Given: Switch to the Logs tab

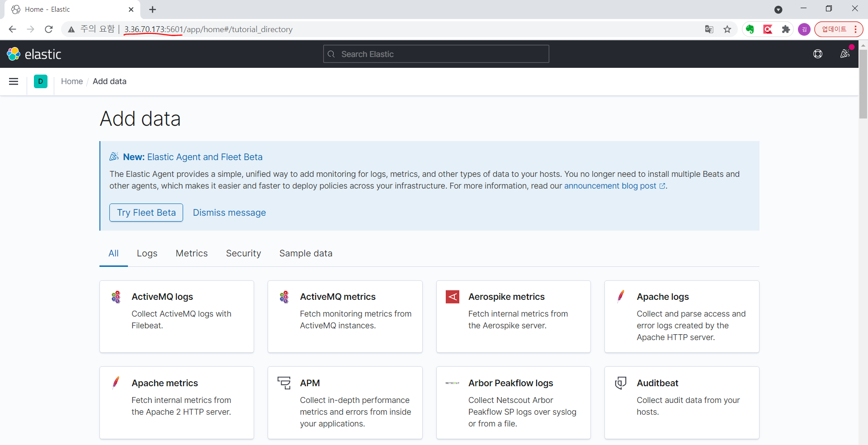Looking at the screenshot, I should click(147, 253).
